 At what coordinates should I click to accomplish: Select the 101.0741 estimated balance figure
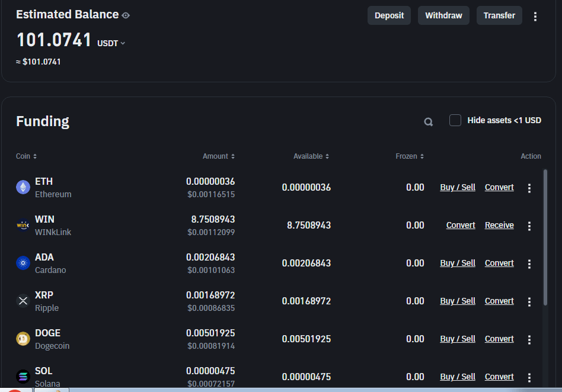pos(54,40)
